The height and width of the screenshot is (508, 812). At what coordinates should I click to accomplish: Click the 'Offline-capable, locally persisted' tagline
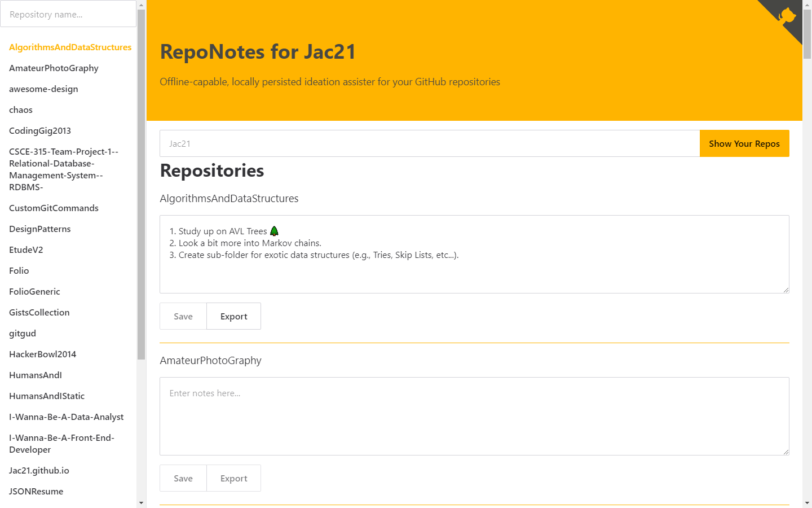pos(330,82)
